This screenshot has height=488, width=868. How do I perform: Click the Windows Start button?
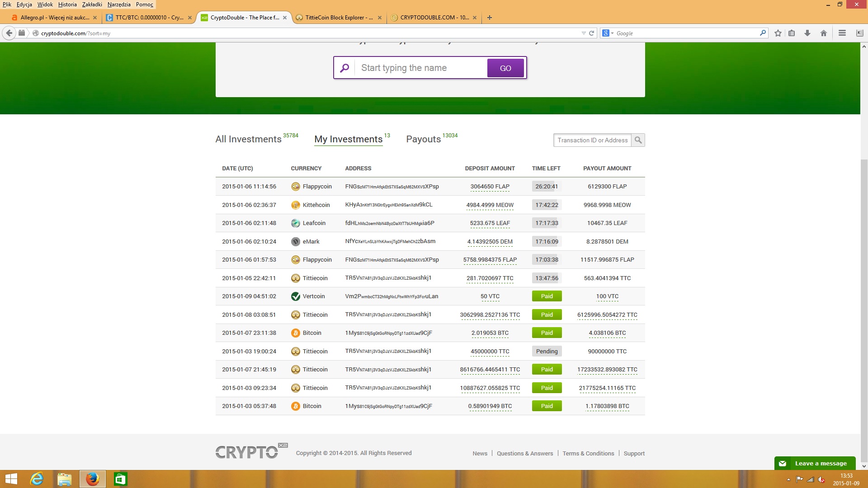(x=11, y=479)
